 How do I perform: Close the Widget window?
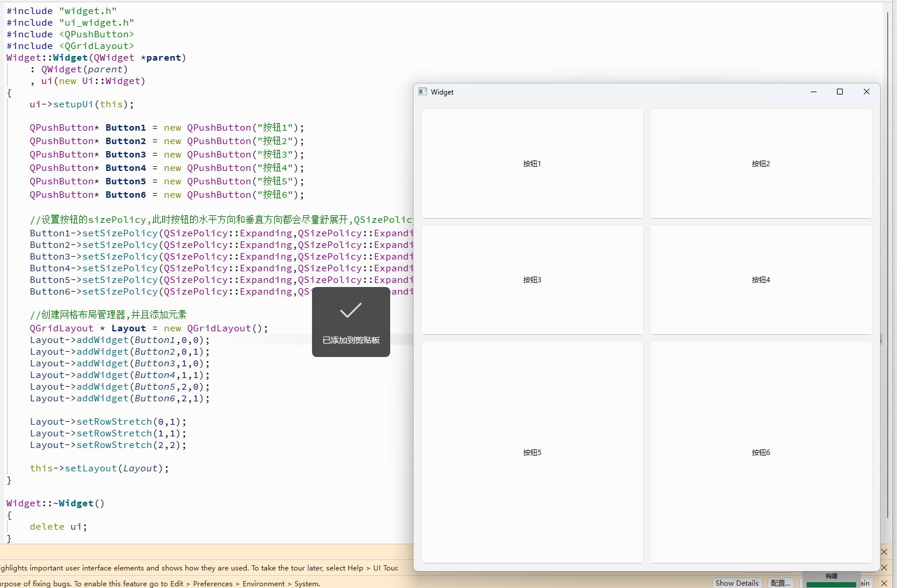(x=867, y=92)
